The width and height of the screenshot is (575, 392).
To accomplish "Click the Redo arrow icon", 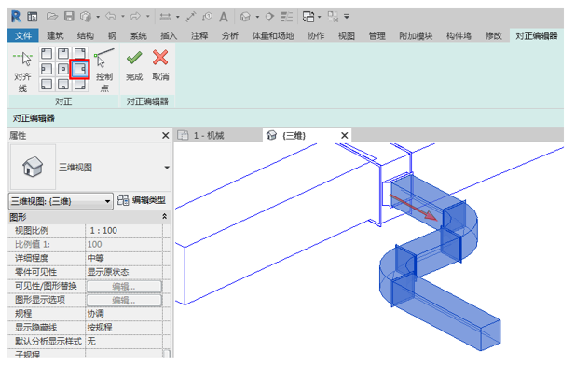I will click(135, 17).
